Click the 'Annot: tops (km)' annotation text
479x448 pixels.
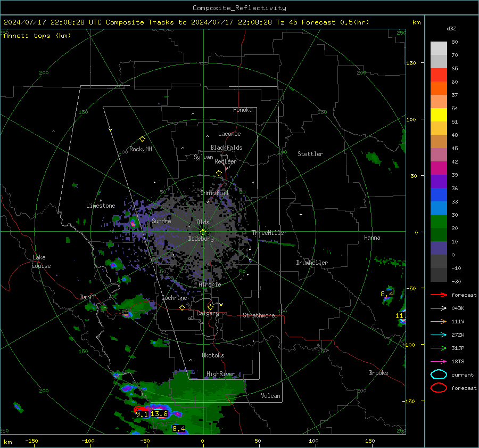(37, 36)
